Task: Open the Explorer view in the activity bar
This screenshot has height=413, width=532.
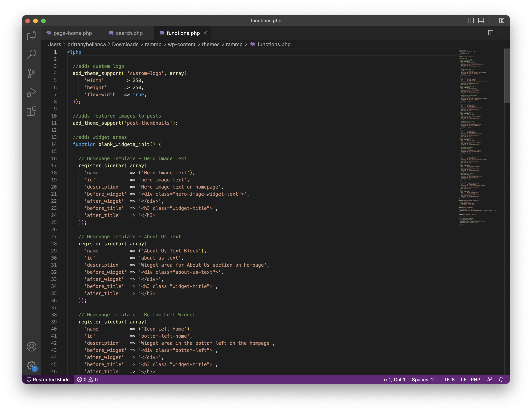Action: (31, 35)
